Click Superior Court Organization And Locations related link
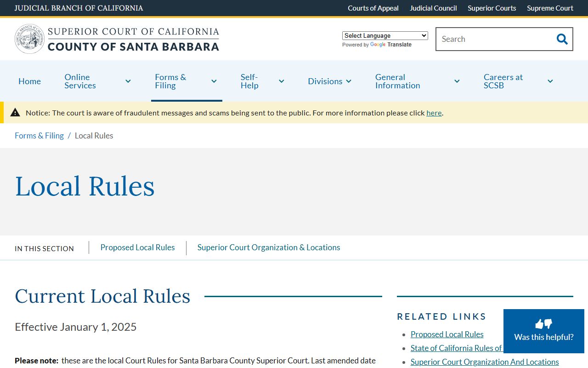 point(485,362)
